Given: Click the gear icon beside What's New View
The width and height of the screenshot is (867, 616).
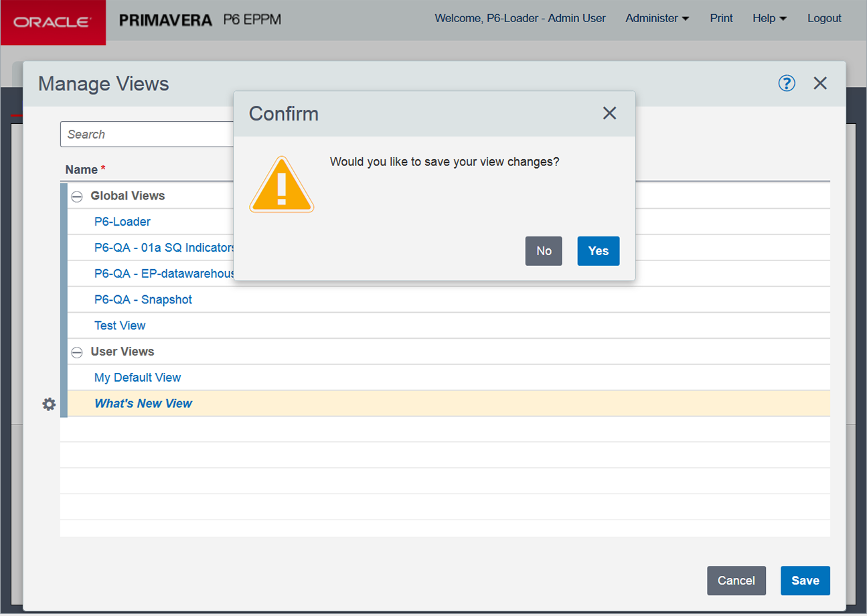Looking at the screenshot, I should (x=49, y=404).
